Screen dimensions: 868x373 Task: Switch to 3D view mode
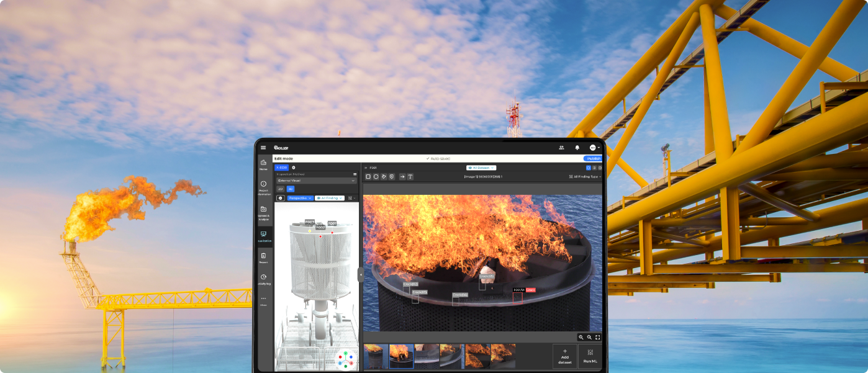pyautogui.click(x=290, y=189)
